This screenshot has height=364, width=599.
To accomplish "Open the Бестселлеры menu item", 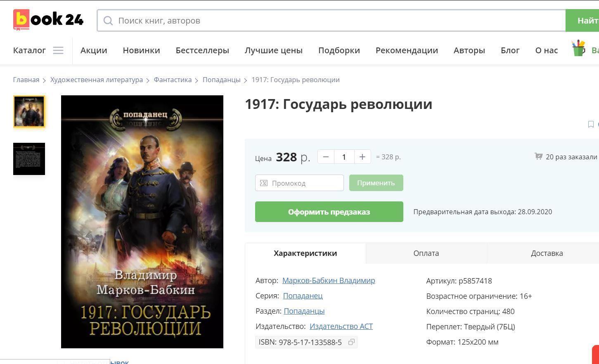I will pos(202,50).
